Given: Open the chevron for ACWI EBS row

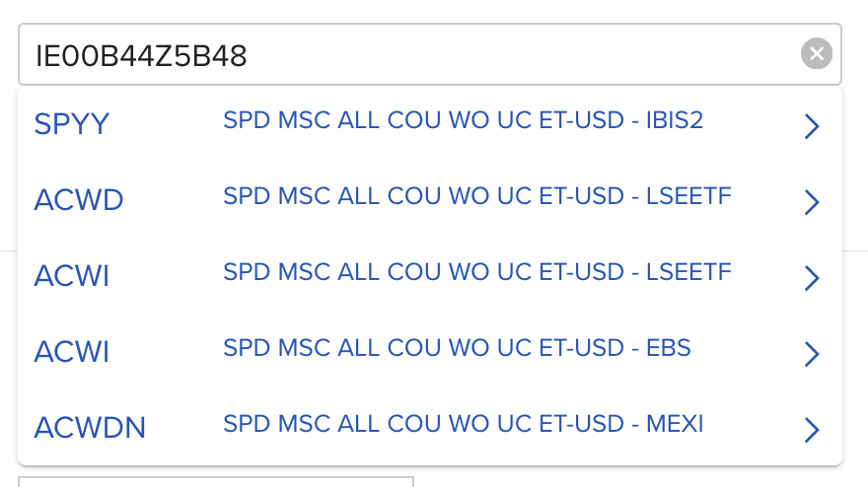Looking at the screenshot, I should pos(812,354).
